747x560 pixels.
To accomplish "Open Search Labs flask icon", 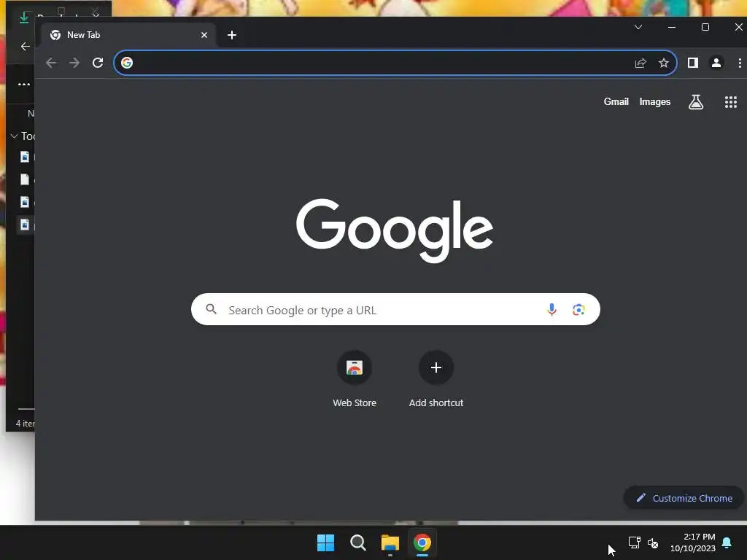I will point(695,101).
